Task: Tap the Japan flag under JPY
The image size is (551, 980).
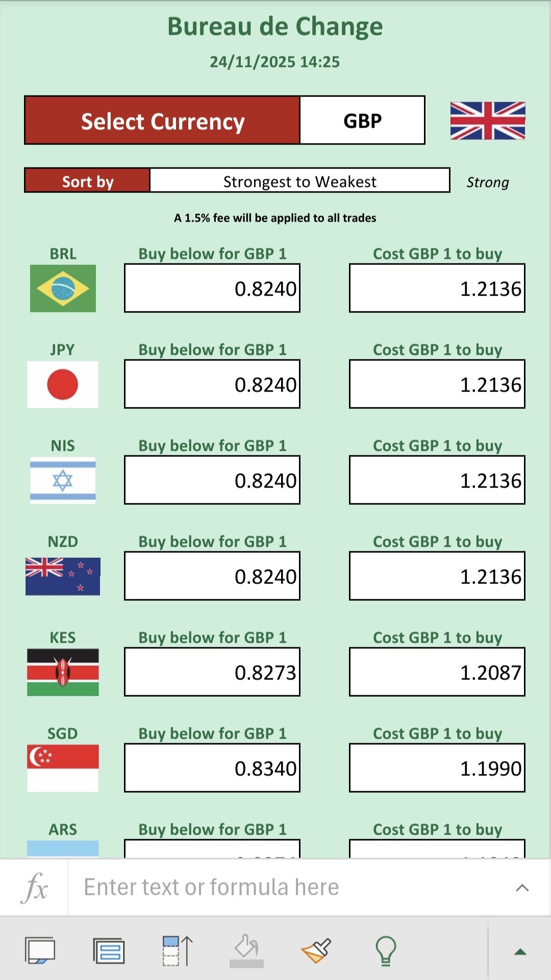Action: (63, 384)
